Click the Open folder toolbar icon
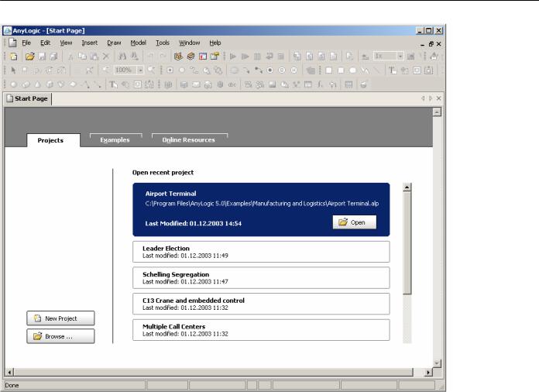The width and height of the screenshot is (539, 392). pyautogui.click(x=30, y=57)
